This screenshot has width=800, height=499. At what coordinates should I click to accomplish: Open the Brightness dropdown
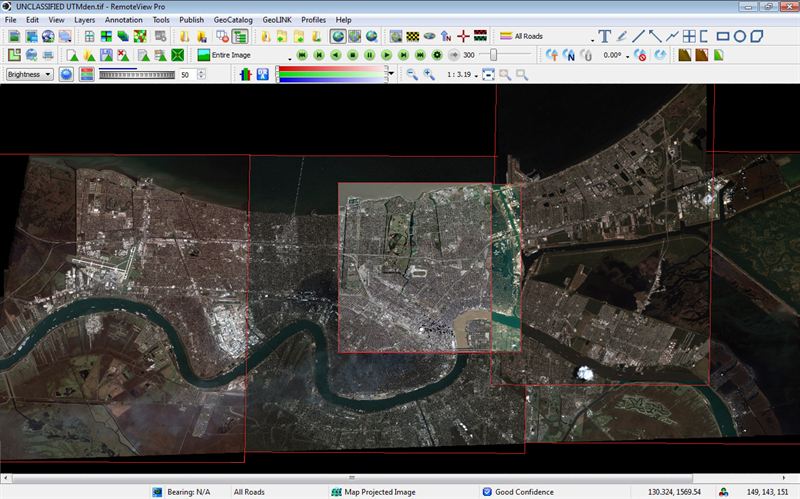pyautogui.click(x=28, y=74)
